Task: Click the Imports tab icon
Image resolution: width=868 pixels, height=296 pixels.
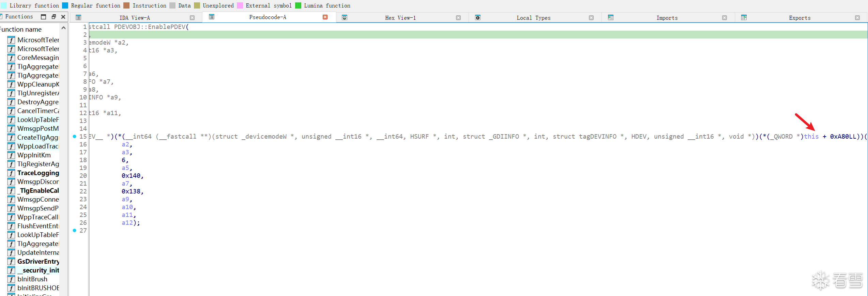Action: (x=611, y=18)
